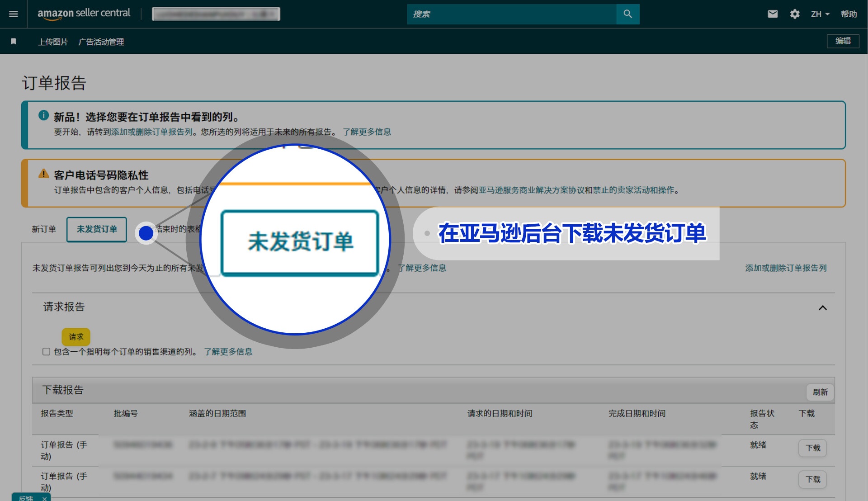Viewport: 868px width, 501px height.
Task: Open 添加或删除订单报告列 link in the info banner
Action: (152, 132)
